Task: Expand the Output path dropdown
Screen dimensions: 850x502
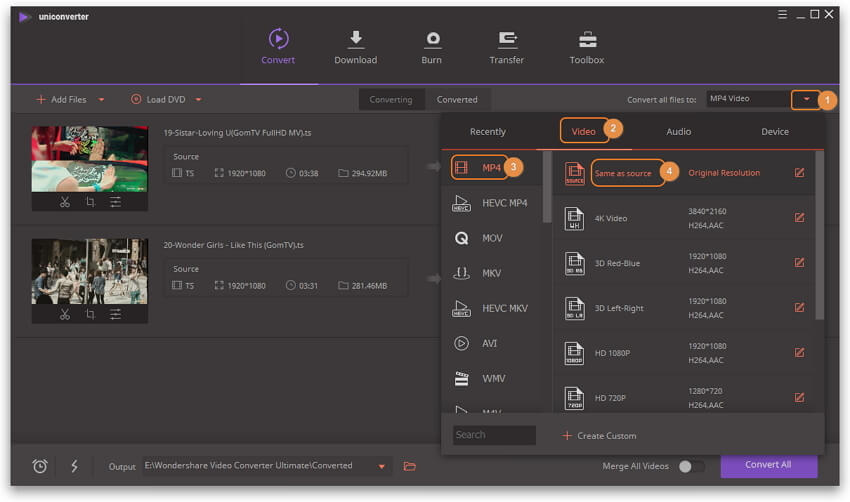Action: [x=381, y=466]
